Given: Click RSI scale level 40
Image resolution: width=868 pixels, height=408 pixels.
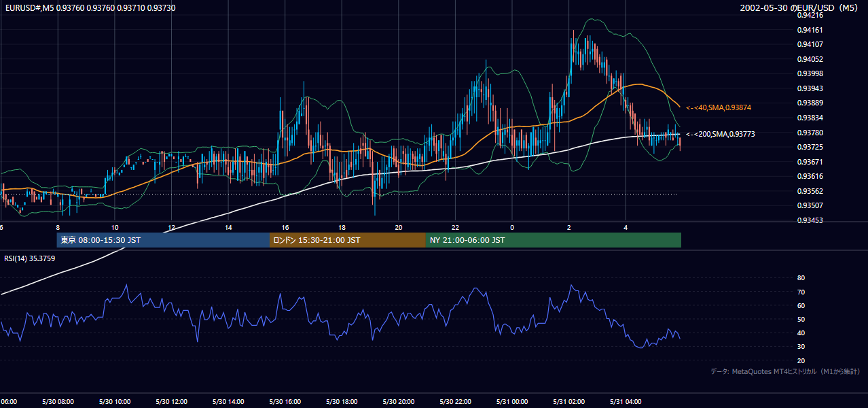Looking at the screenshot, I should point(801,333).
